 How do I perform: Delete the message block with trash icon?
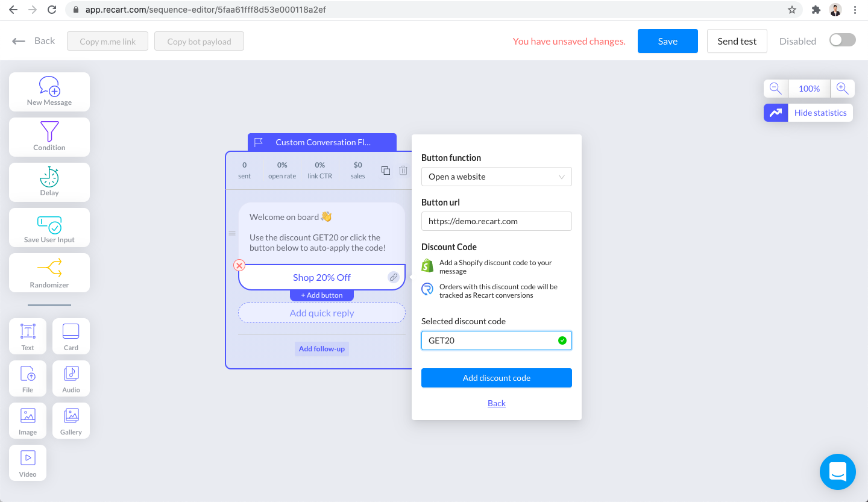point(403,171)
